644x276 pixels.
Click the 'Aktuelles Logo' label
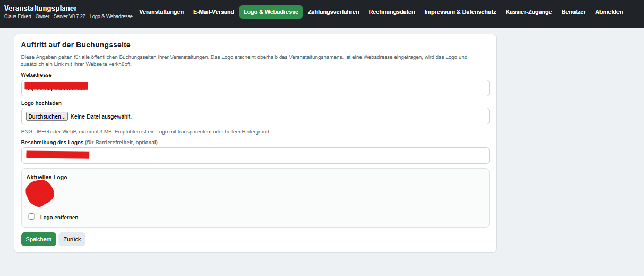point(47,177)
